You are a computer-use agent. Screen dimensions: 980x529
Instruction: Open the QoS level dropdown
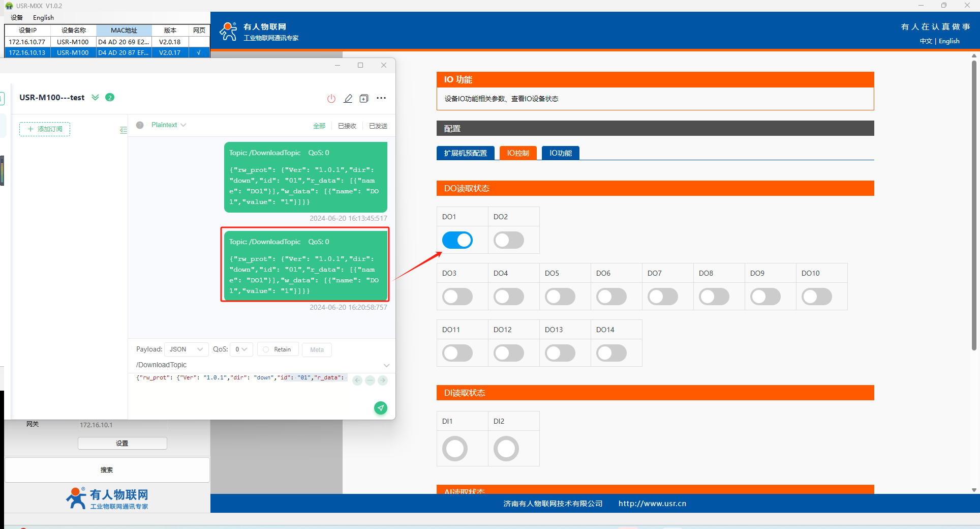[241, 349]
